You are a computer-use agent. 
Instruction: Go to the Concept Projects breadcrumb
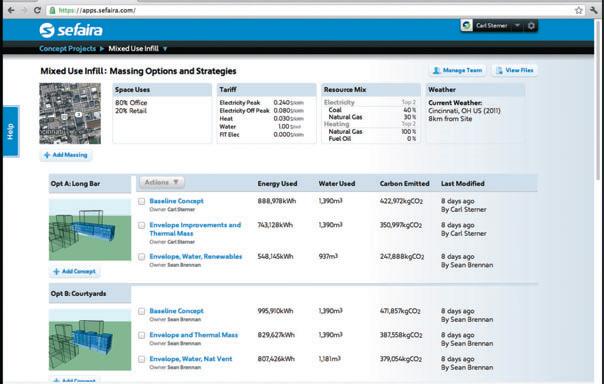pos(67,49)
